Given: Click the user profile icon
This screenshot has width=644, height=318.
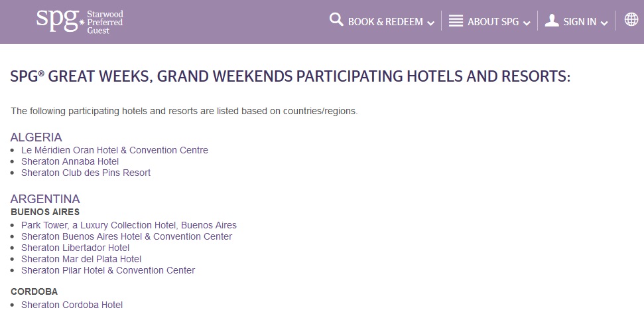Looking at the screenshot, I should point(551,21).
